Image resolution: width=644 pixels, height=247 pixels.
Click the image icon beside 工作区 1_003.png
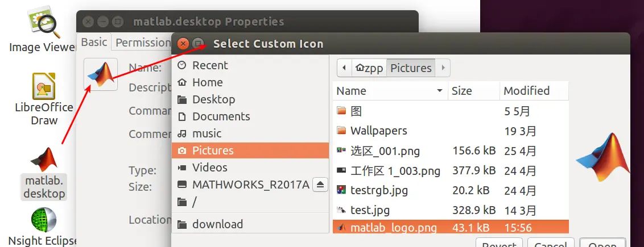click(341, 170)
